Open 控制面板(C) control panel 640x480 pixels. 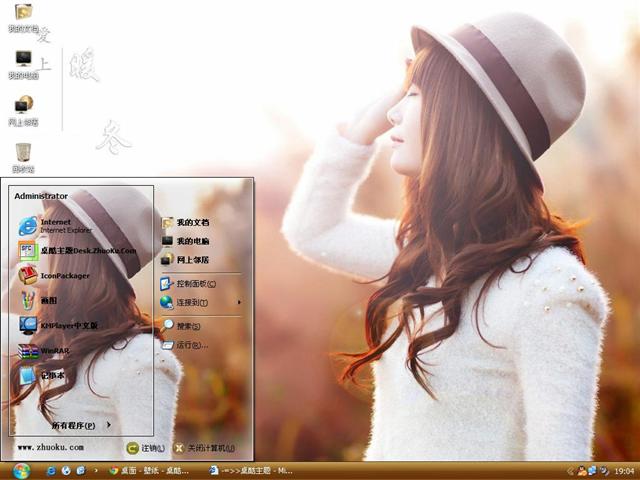pos(188,283)
